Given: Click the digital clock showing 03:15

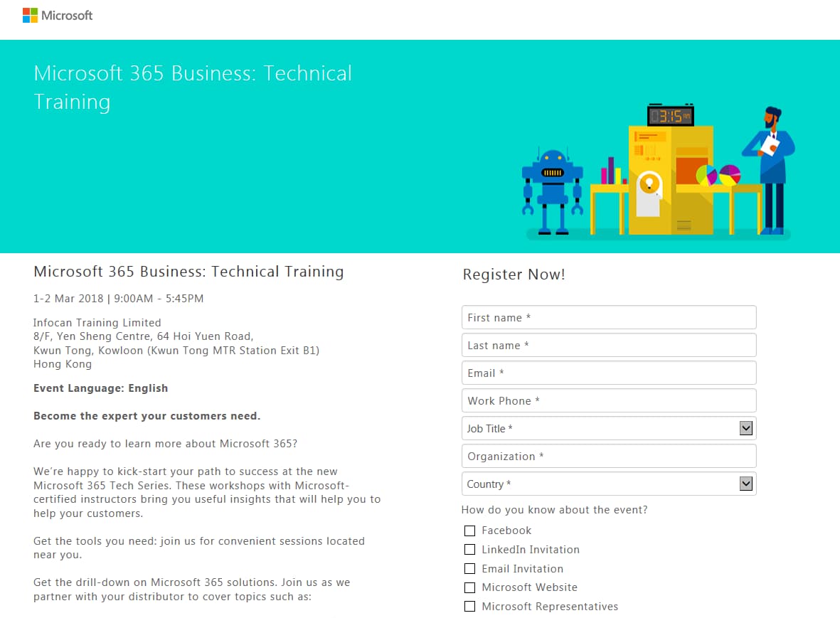Looking at the screenshot, I should pos(671,115).
